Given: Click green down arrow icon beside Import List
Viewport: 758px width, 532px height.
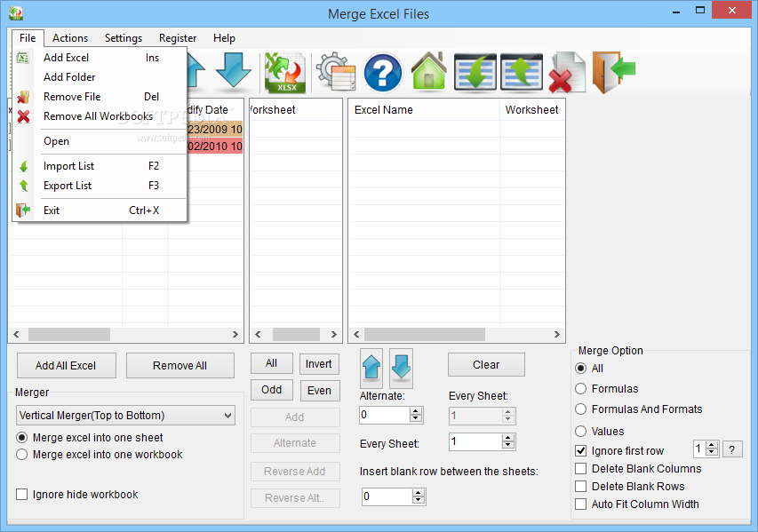Looking at the screenshot, I should coord(23,167).
